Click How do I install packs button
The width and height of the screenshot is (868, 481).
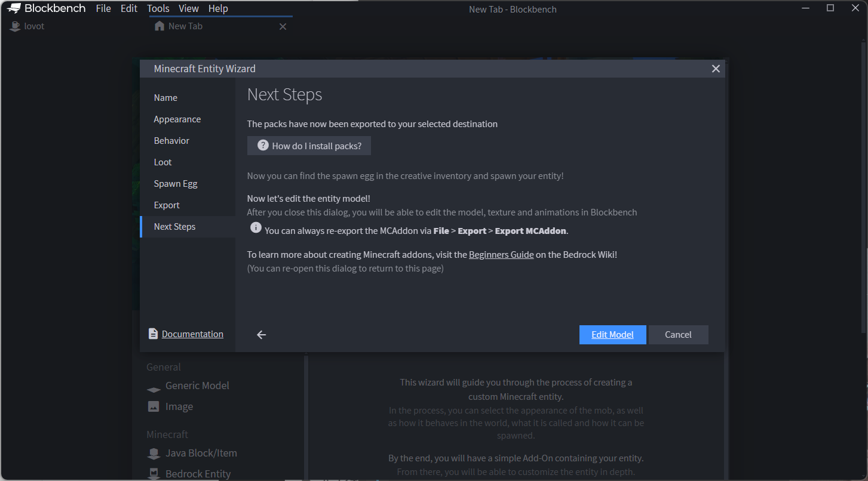(309, 146)
